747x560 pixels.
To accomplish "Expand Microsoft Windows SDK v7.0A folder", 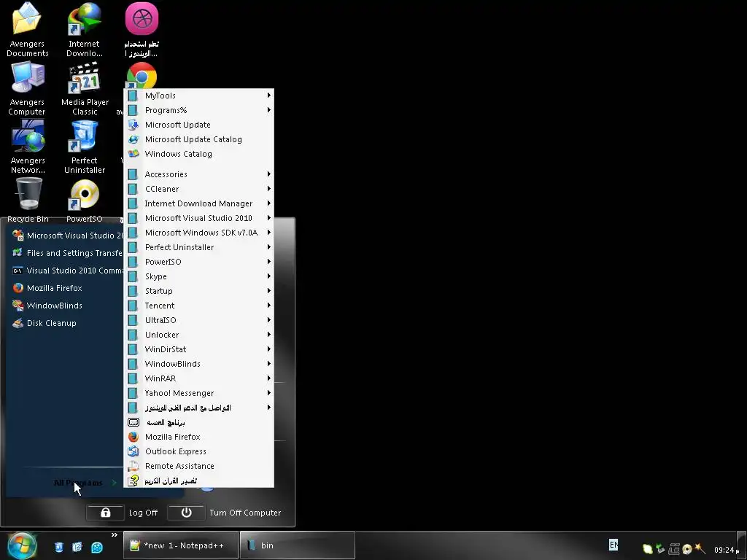I will tap(198, 233).
